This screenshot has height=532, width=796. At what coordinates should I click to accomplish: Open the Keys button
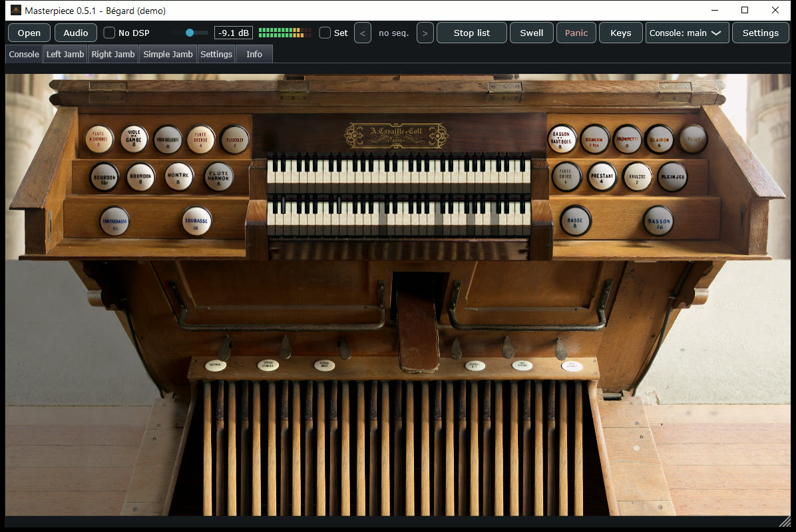click(621, 33)
